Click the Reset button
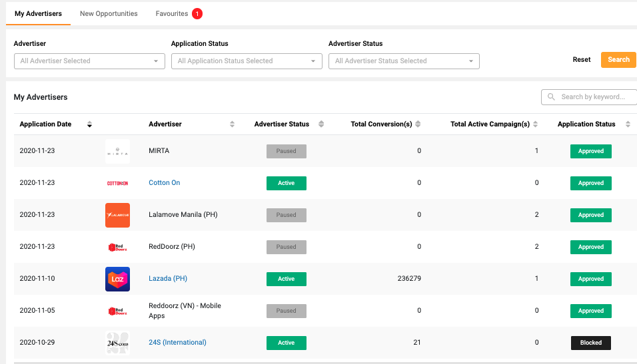 (581, 60)
